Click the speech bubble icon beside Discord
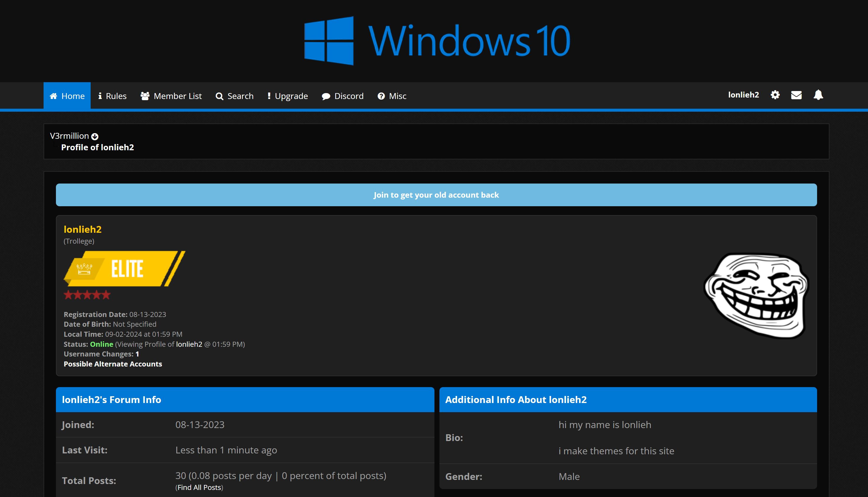The image size is (868, 497). [326, 96]
